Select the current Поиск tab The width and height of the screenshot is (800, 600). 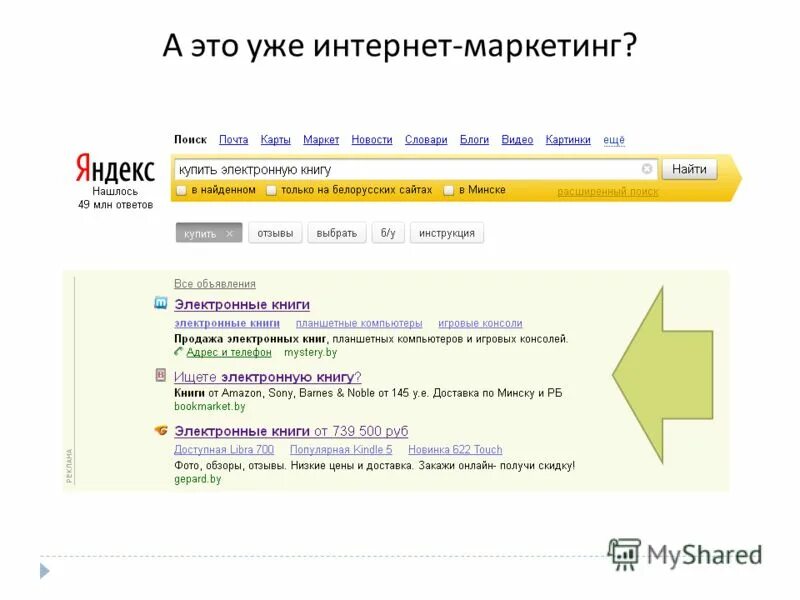point(190,139)
